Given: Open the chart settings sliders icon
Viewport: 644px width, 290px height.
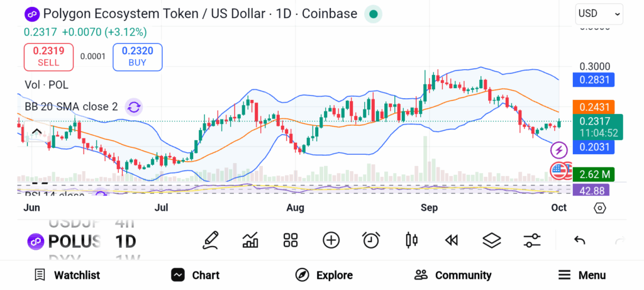Looking at the screenshot, I should click(532, 240).
